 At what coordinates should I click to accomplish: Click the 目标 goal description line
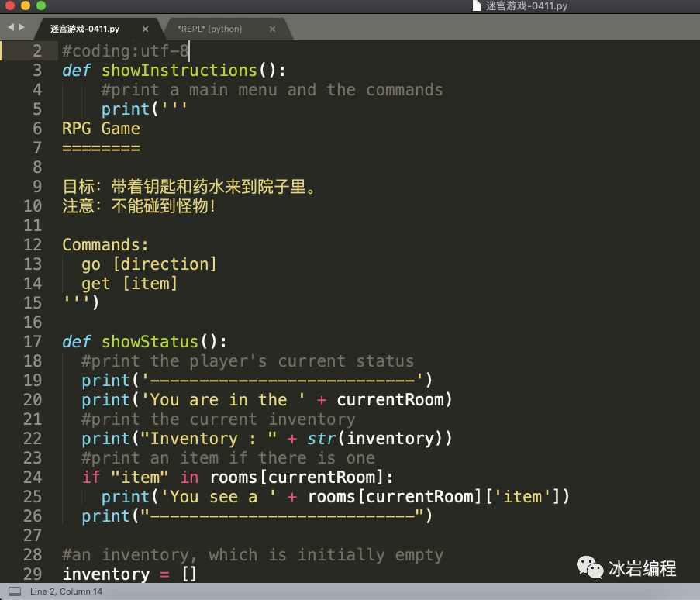189,187
